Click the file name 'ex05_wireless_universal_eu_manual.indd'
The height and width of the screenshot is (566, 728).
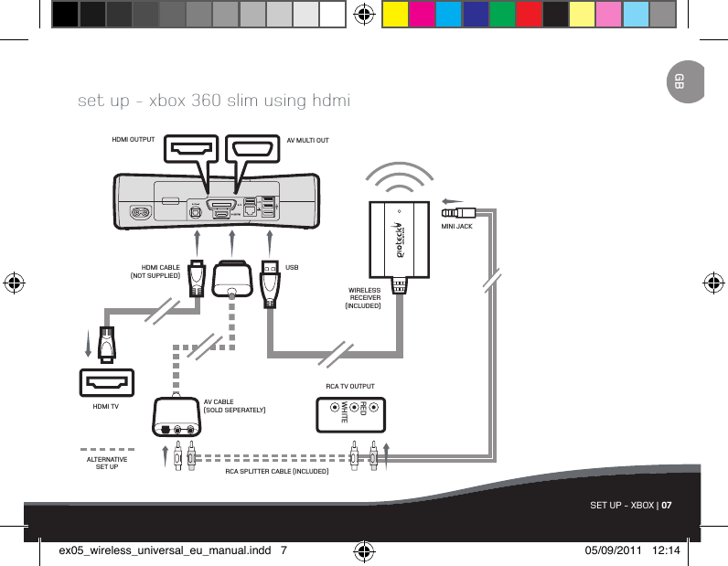(165, 550)
